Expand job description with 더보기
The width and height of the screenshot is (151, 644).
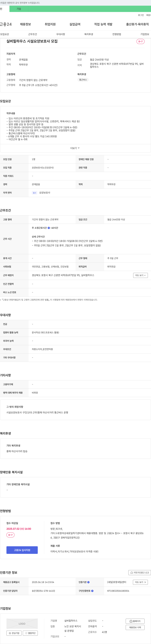coord(75,148)
